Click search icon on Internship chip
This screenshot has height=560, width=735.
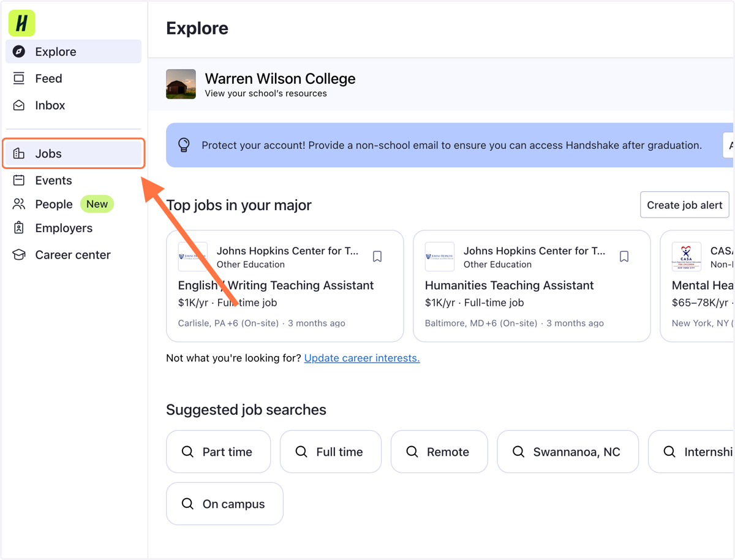669,452
